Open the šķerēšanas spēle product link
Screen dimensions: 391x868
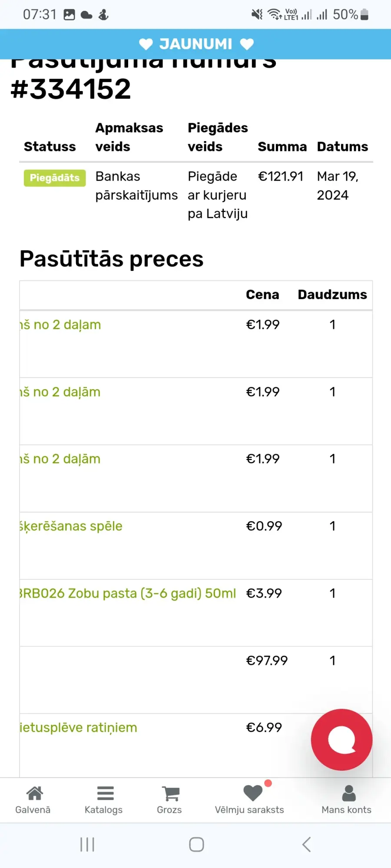coord(71,526)
